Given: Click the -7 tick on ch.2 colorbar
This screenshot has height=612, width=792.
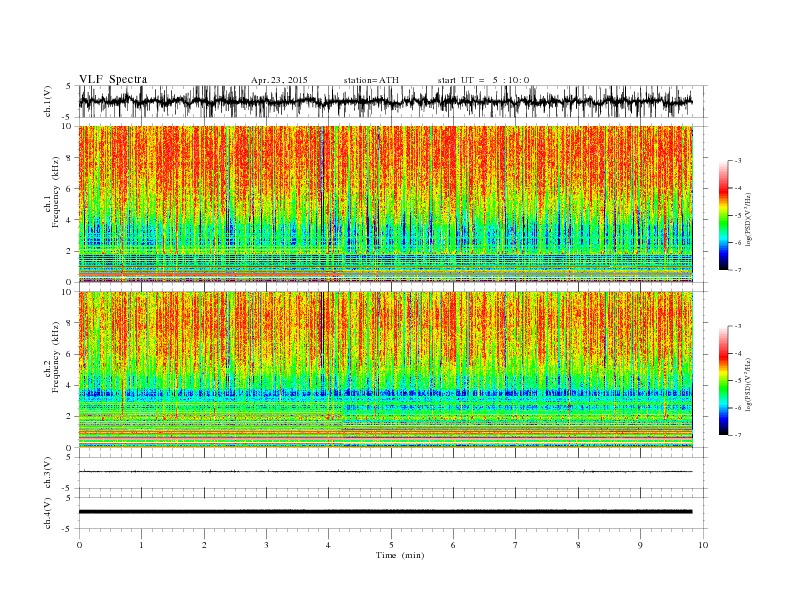Looking at the screenshot, I should click(x=737, y=435).
